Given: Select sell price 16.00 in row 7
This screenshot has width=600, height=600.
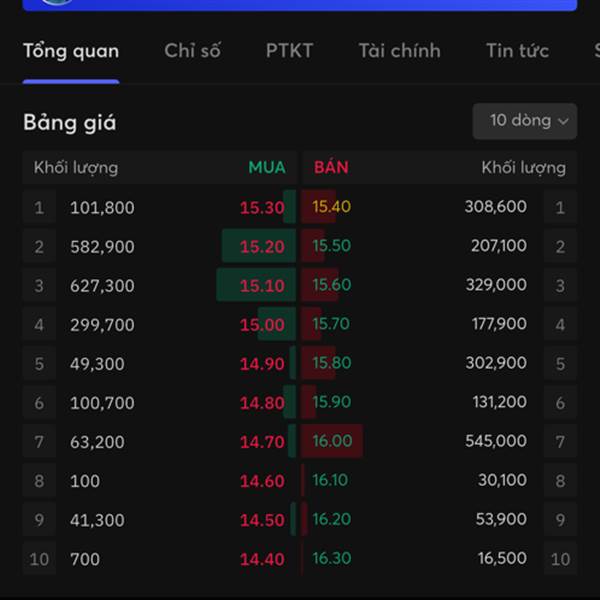Looking at the screenshot, I should [332, 441].
